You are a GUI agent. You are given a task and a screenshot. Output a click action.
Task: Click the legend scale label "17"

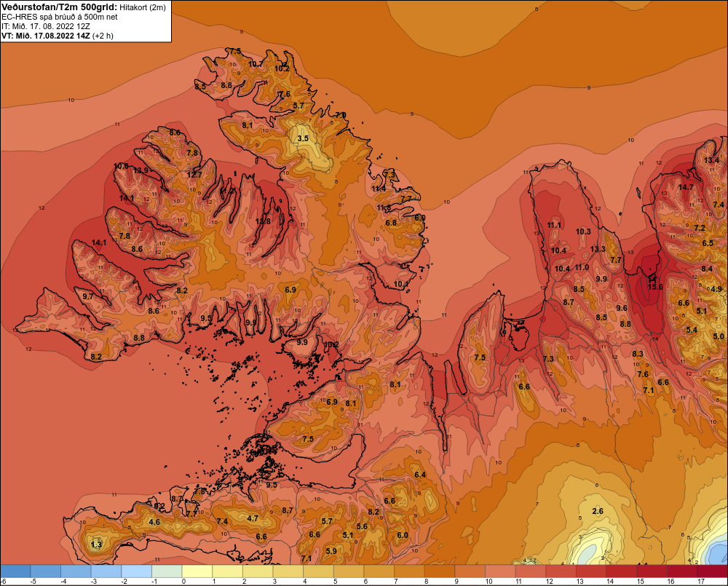tap(701, 582)
